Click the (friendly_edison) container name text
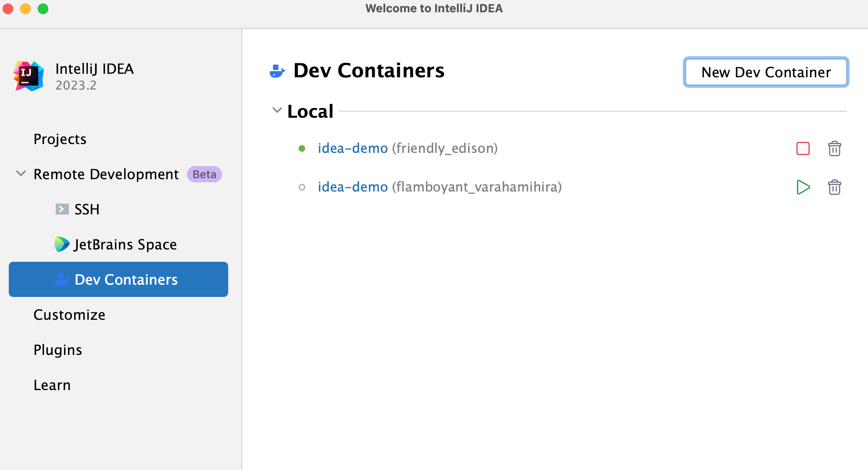868x470 pixels. click(x=445, y=148)
